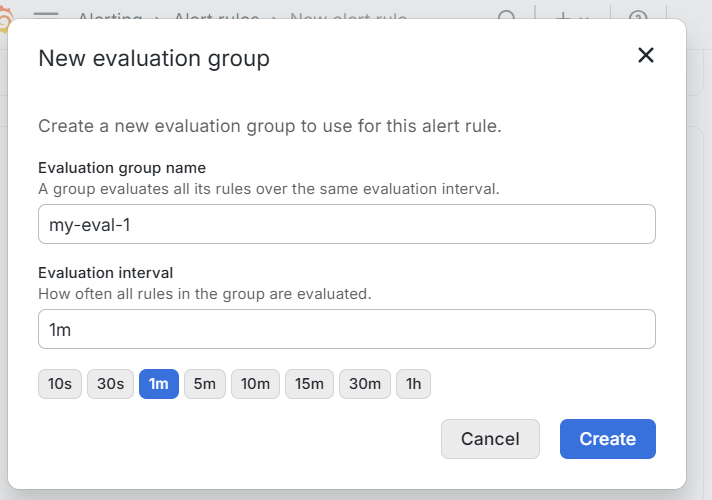
Task: Select the 30m interval preset
Action: (x=365, y=384)
